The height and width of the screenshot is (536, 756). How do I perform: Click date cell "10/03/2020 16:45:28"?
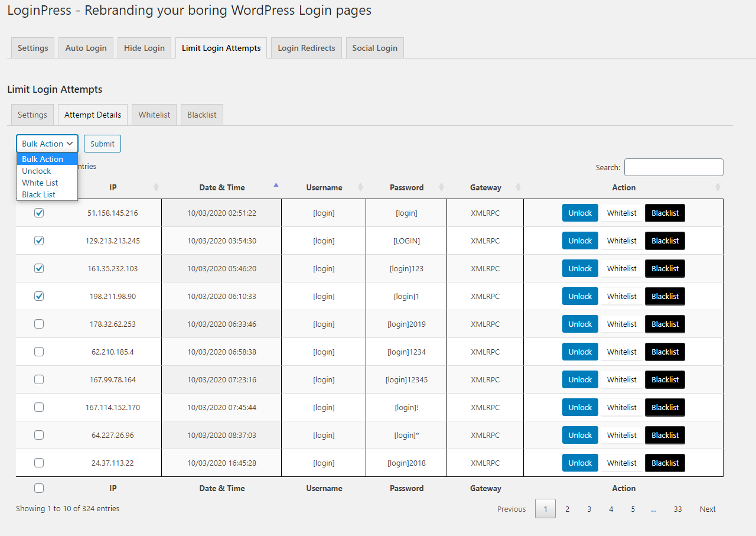coord(221,463)
